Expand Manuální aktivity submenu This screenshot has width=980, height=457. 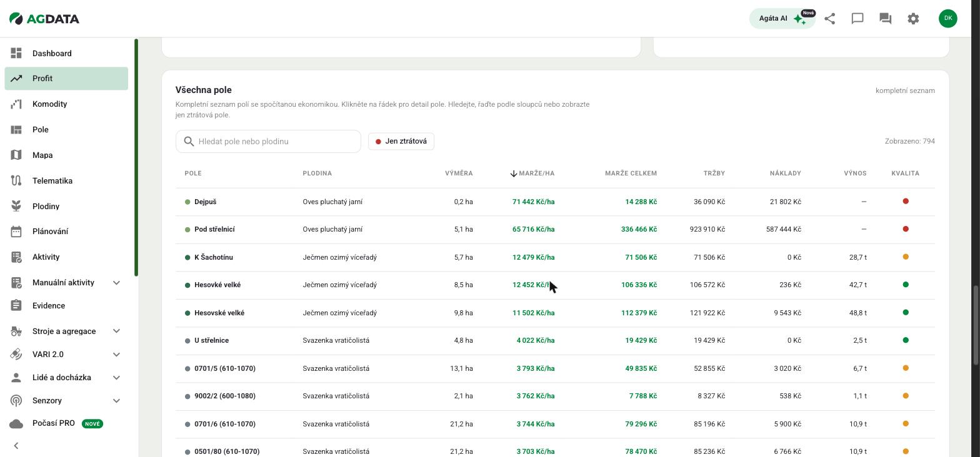click(x=116, y=283)
